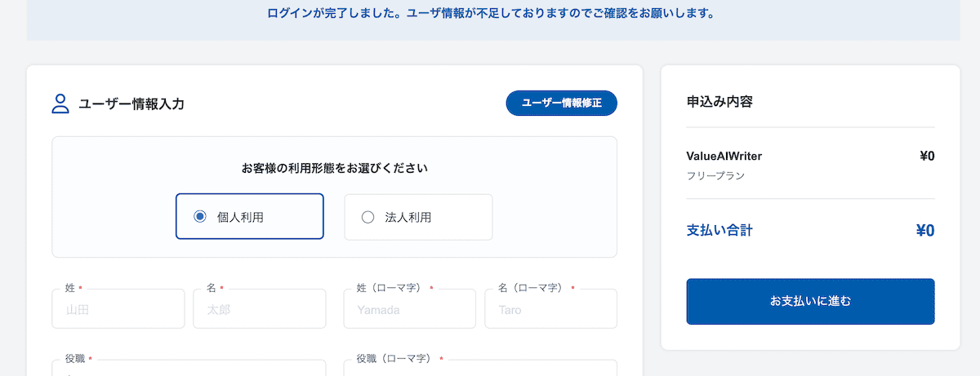Click the ユーザー情報入力 section heading
This screenshot has height=376, width=980.
point(131,104)
